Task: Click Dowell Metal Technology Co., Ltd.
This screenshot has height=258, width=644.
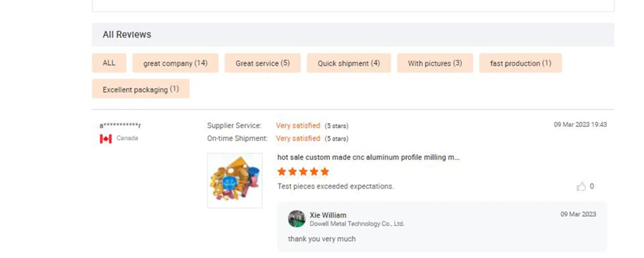Action: click(357, 224)
